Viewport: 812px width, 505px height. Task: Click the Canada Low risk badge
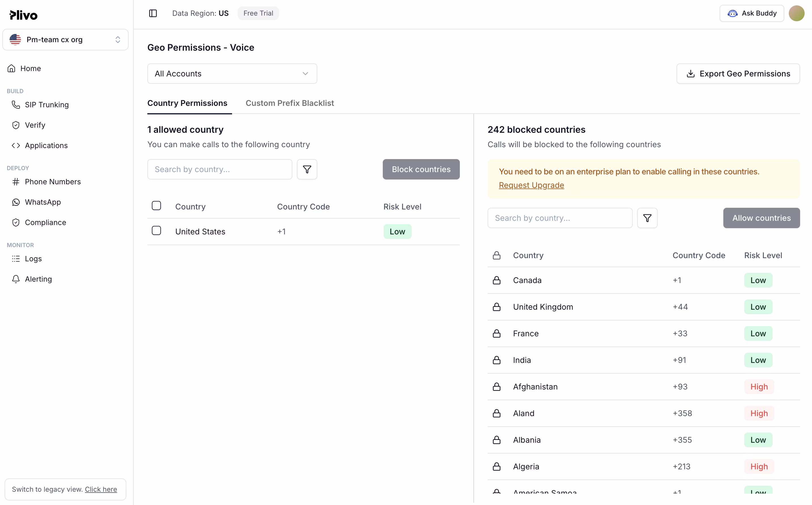point(758,280)
